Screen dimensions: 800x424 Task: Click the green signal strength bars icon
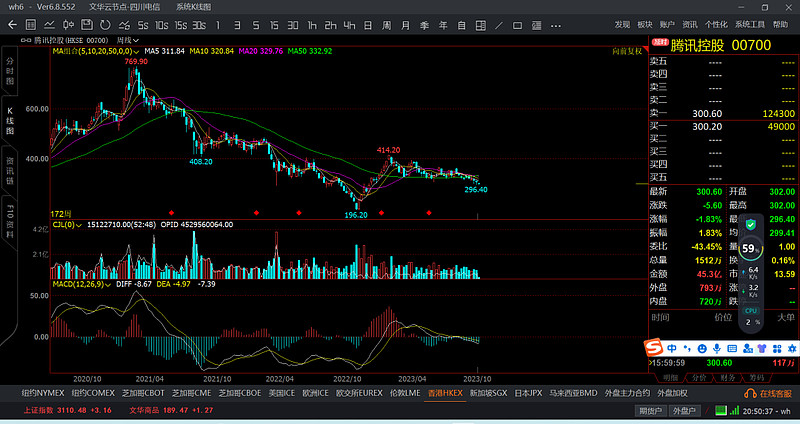(x=734, y=410)
